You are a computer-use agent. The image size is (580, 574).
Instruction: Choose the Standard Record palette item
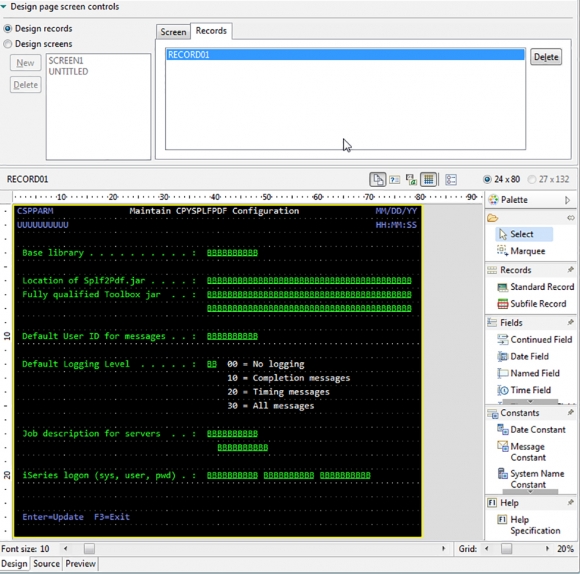click(x=536, y=287)
